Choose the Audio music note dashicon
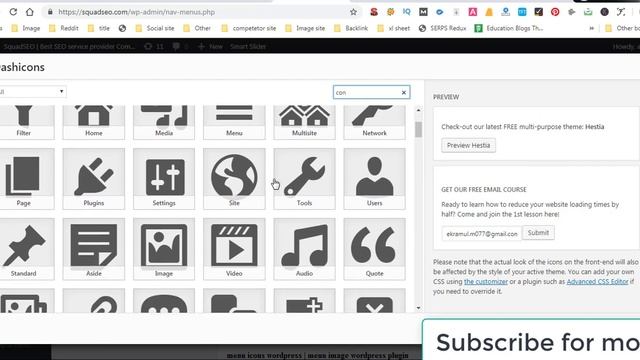 (x=304, y=249)
